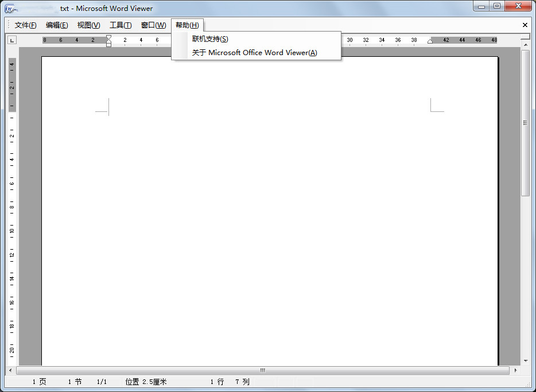Open the 工具 menu
This screenshot has height=392, width=536.
tap(121, 25)
